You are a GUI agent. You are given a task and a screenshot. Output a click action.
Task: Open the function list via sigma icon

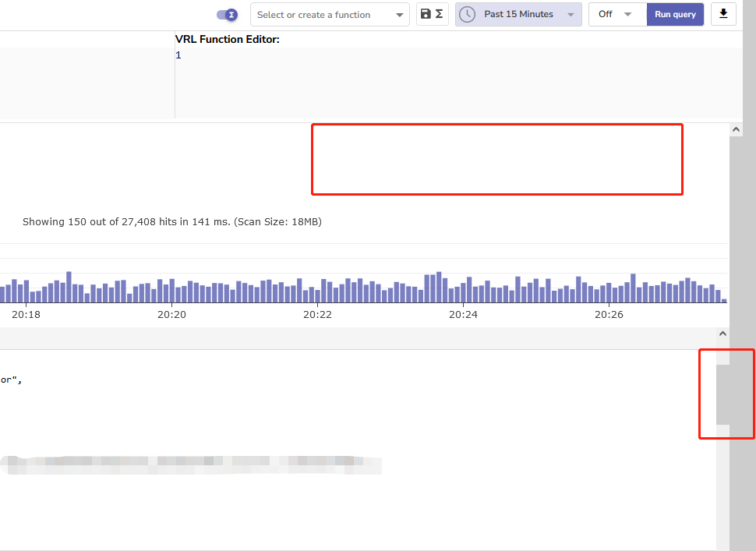(440, 14)
